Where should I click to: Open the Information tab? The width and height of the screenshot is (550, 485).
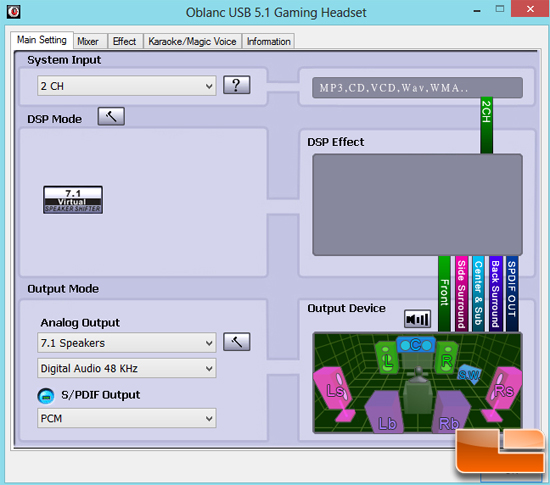point(268,41)
